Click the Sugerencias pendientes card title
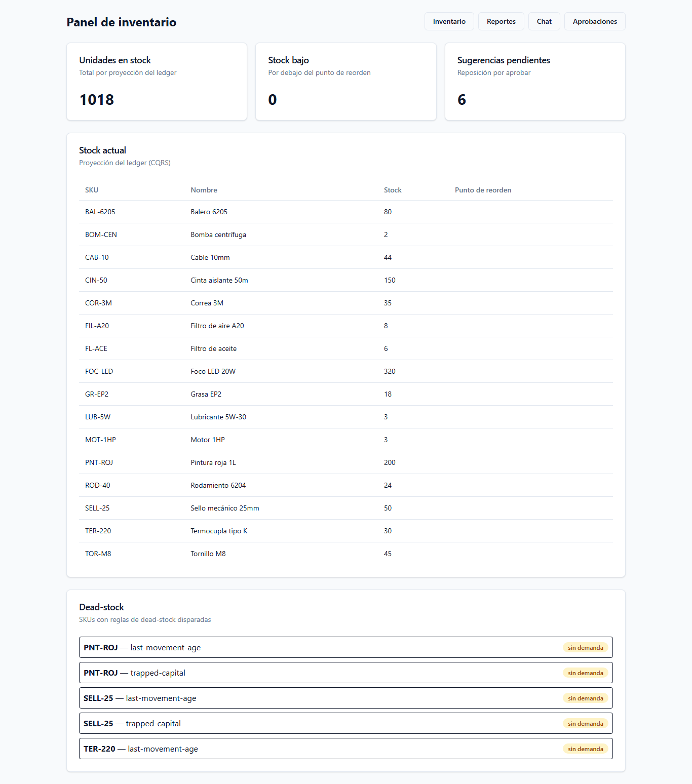 click(x=504, y=60)
